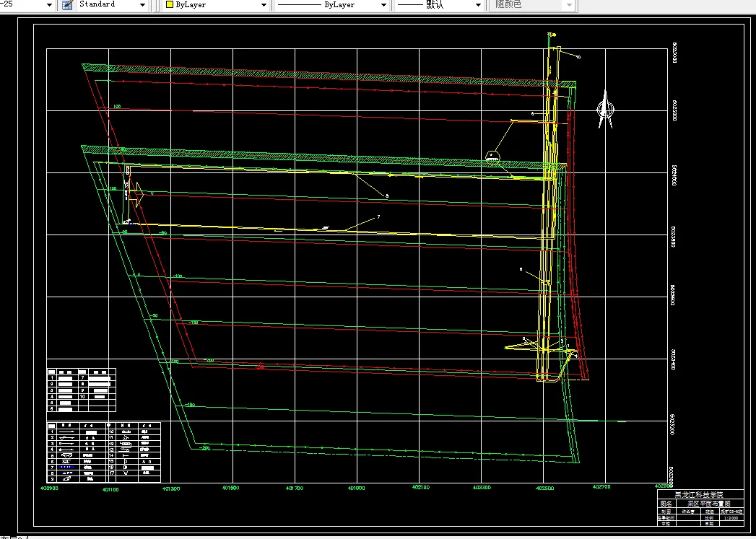Image resolution: width=756 pixels, height=539 pixels.
Task: Select the 1:2000 scale value
Action: pos(731,518)
